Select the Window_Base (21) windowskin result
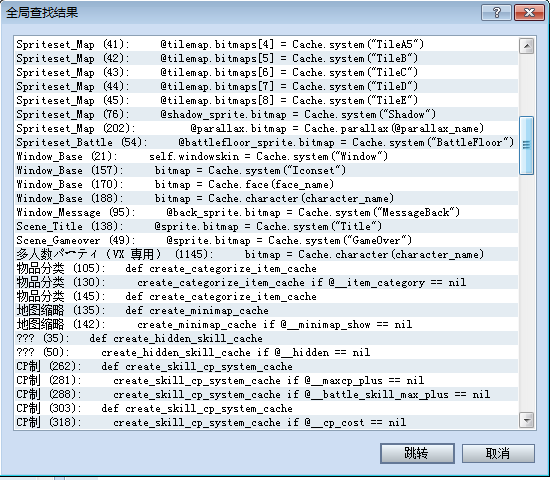The image size is (551, 480). [x=266, y=156]
